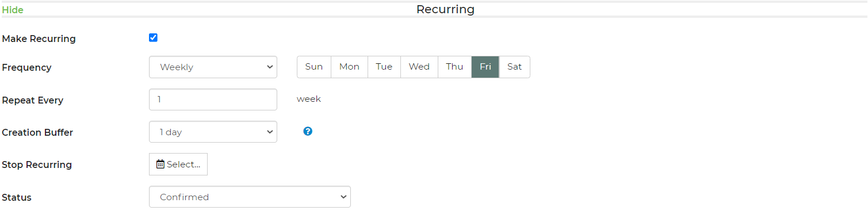Viewport: 868px width, 218px height.
Task: Deselect the highlighted Fri day button
Action: click(x=485, y=67)
